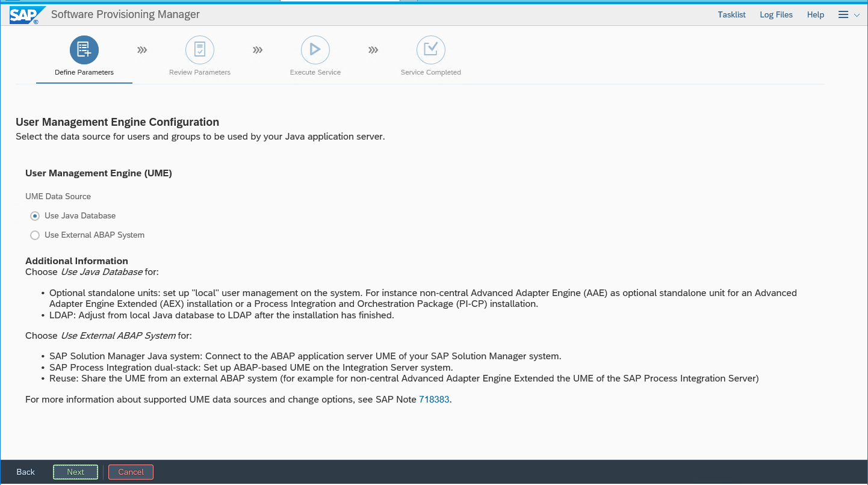This screenshot has width=868, height=485.
Task: Open Log Files menu
Action: click(x=776, y=15)
